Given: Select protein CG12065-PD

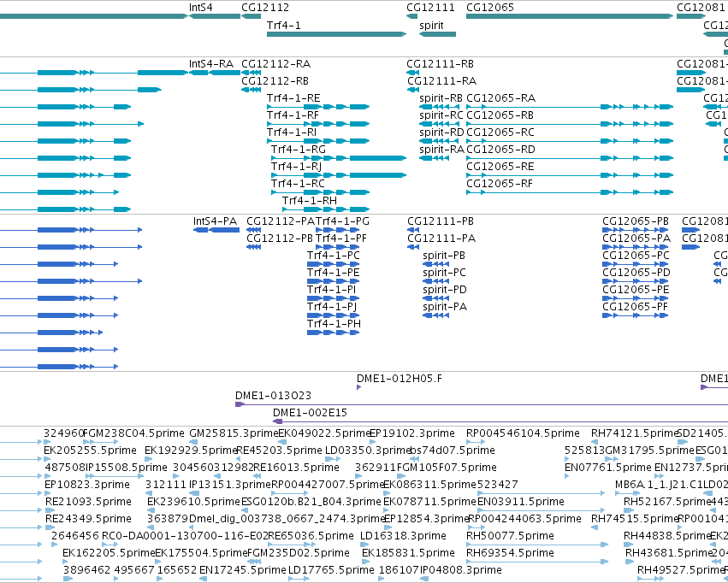Looking at the screenshot, I should point(635,281).
